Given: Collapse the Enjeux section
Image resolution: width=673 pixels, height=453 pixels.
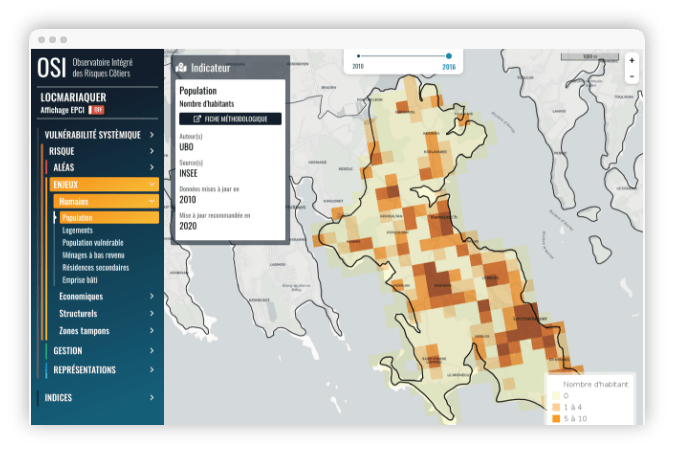Looking at the screenshot, I should click(104, 184).
